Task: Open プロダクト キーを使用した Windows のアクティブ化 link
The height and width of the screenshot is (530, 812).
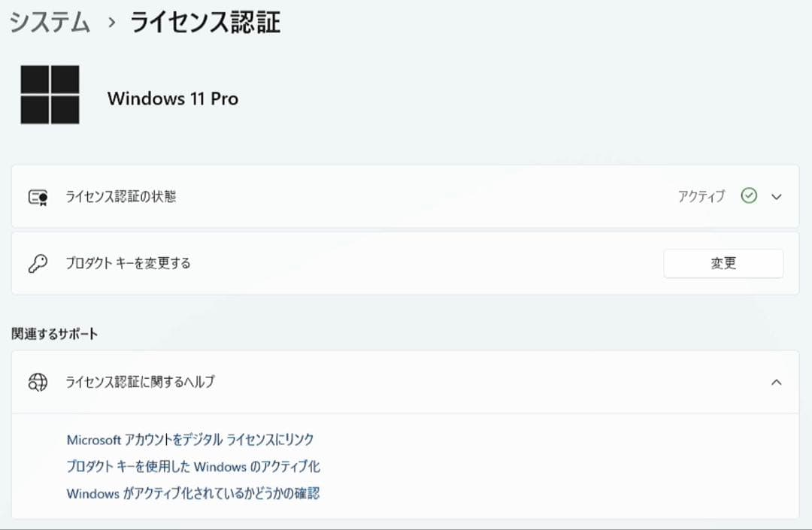Action: pos(192,466)
